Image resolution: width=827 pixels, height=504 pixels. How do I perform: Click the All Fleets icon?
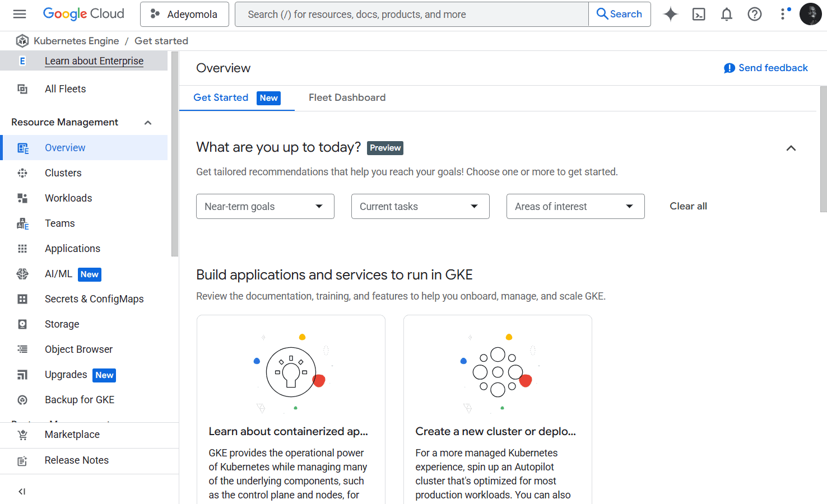pos(22,89)
